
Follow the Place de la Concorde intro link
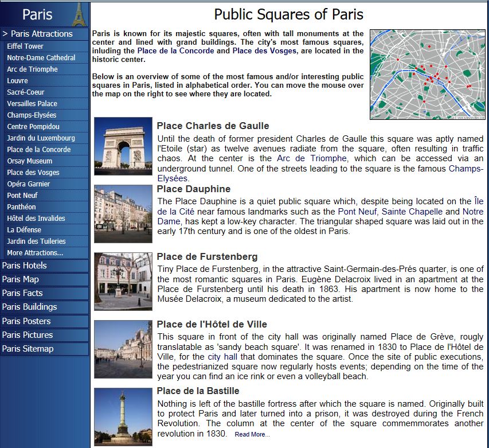pos(175,51)
